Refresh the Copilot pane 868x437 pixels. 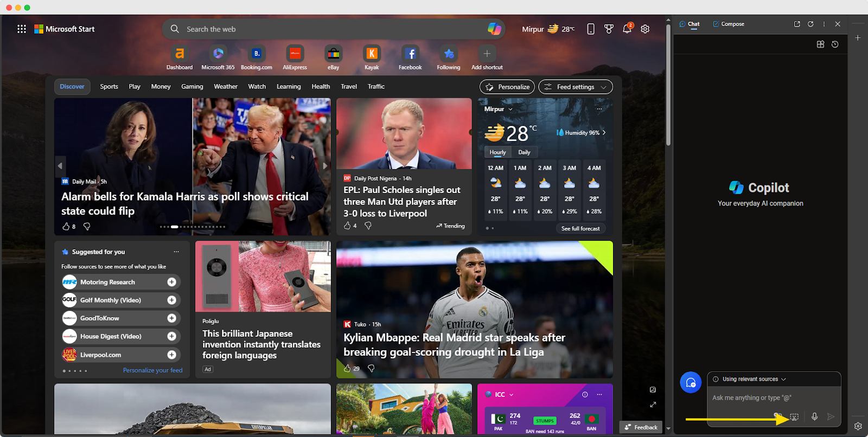coord(810,24)
